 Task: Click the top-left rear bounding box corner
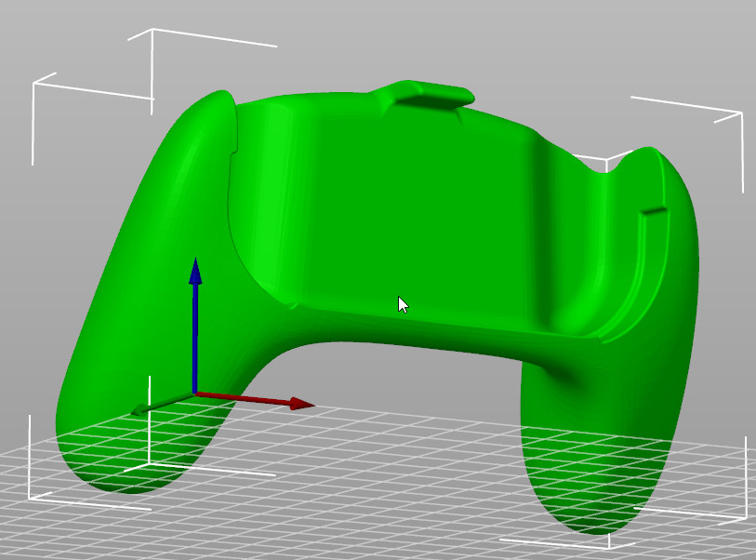coord(153,30)
